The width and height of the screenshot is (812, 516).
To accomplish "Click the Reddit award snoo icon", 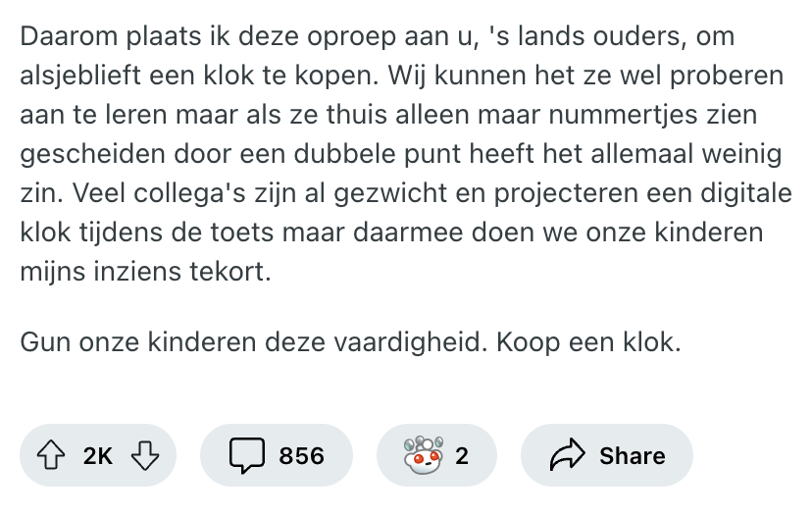I will pos(423,455).
